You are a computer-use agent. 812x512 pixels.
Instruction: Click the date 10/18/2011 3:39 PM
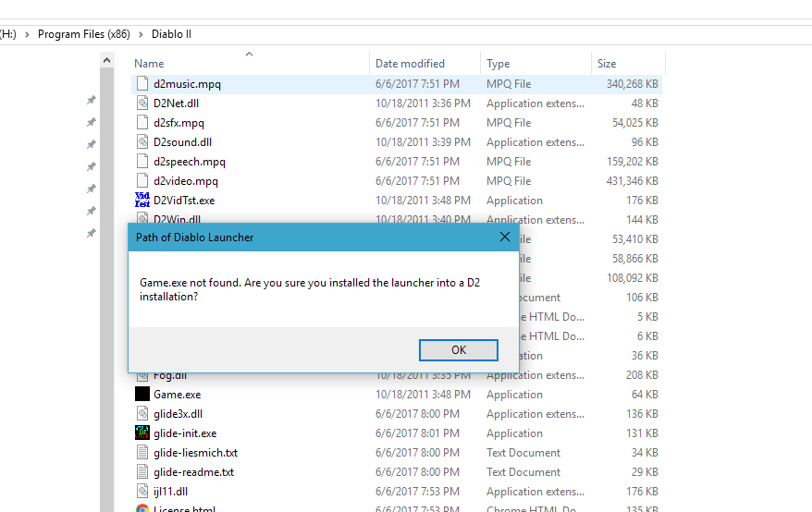(x=423, y=141)
